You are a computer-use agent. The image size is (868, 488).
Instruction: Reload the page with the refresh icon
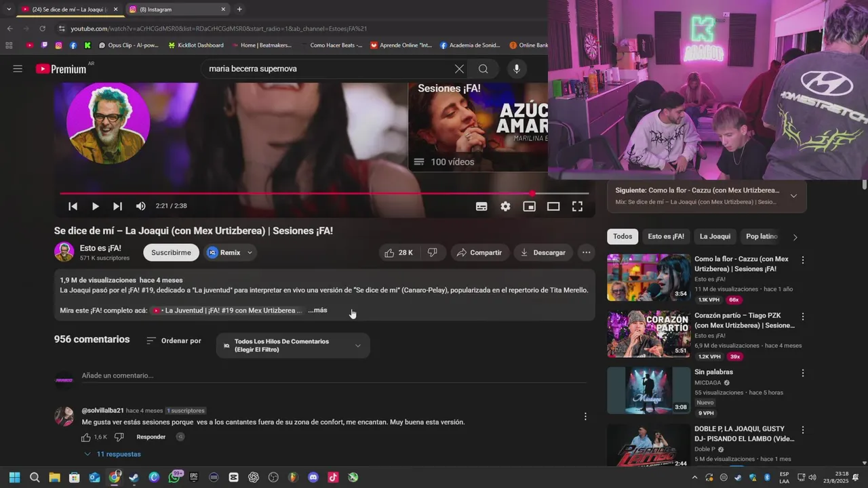point(42,28)
